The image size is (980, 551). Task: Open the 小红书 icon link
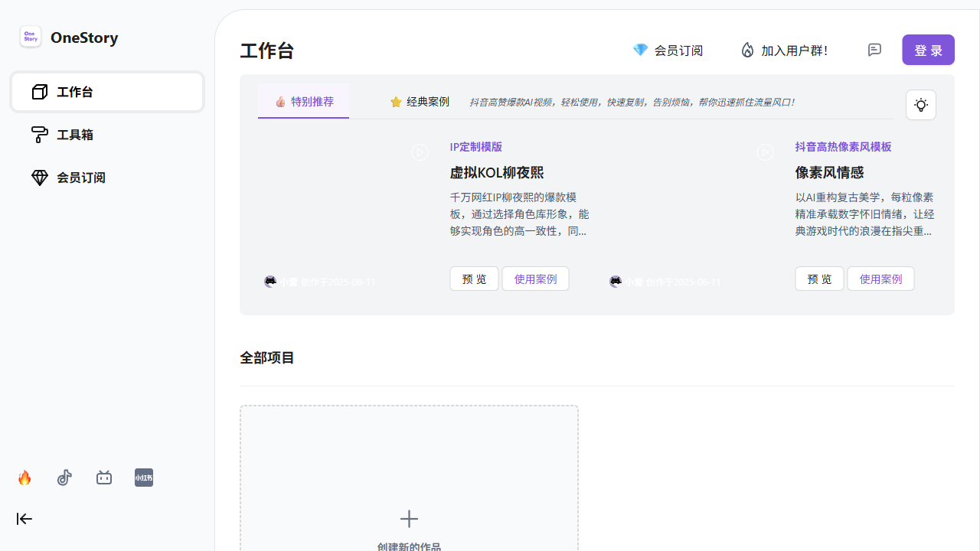click(x=144, y=478)
